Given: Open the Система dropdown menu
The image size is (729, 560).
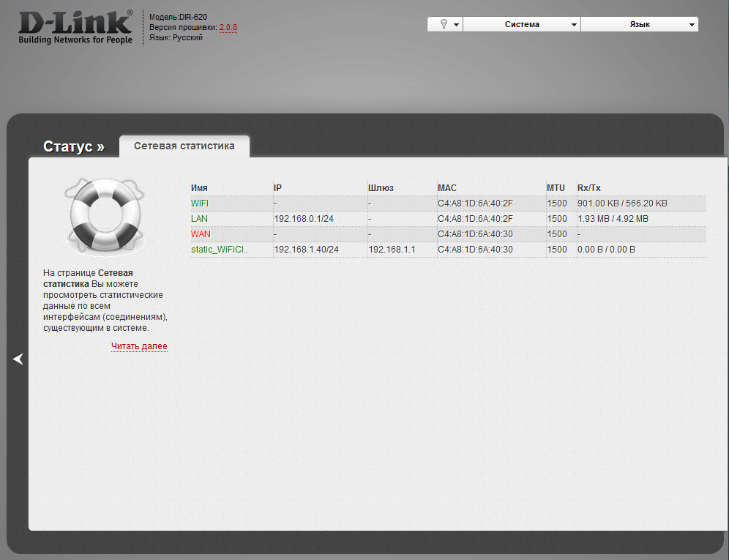Looking at the screenshot, I should click(x=522, y=24).
